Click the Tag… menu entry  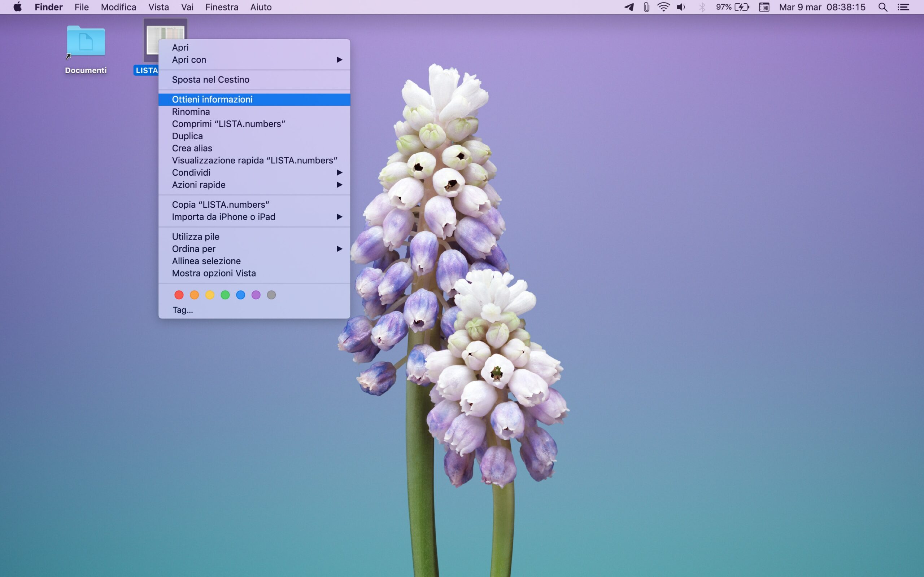tap(183, 310)
